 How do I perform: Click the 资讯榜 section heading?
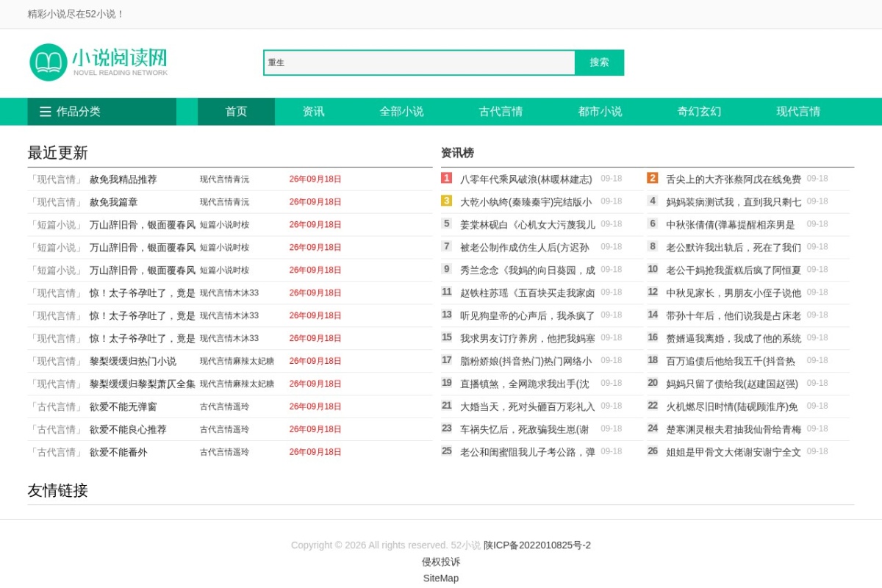click(457, 153)
